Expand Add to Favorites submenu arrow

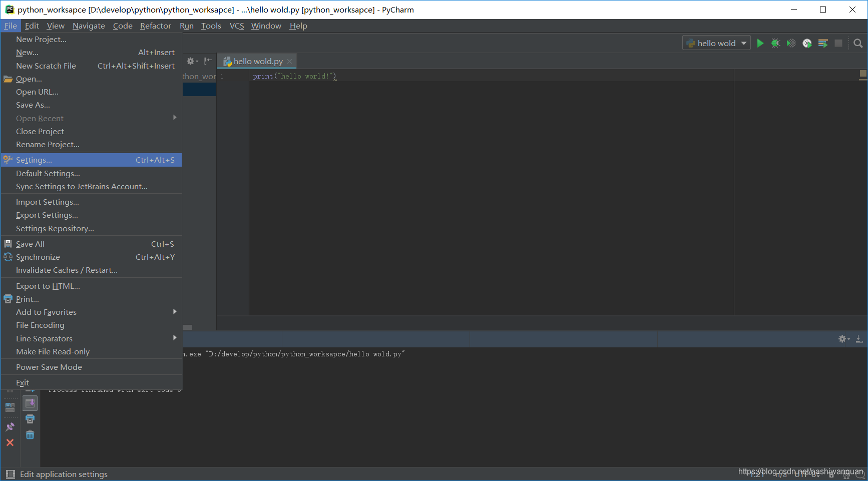(175, 311)
